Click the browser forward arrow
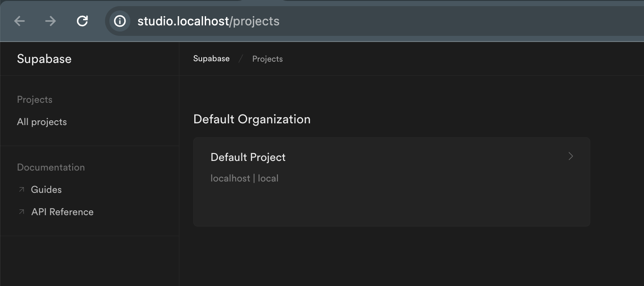This screenshot has width=644, height=286. [51, 21]
